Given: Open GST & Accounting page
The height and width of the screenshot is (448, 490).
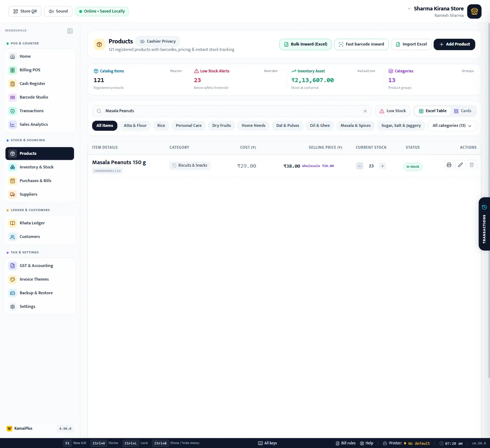Looking at the screenshot, I should (x=40, y=266).
